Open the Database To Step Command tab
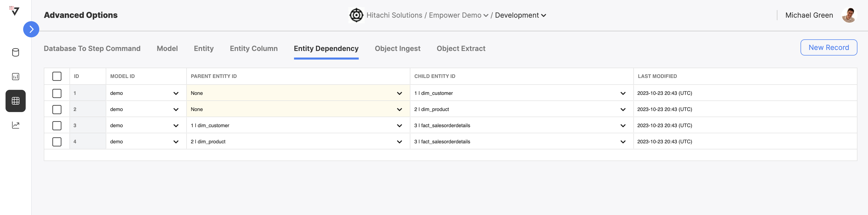Screen dimensions: 868x215 (x=92, y=49)
